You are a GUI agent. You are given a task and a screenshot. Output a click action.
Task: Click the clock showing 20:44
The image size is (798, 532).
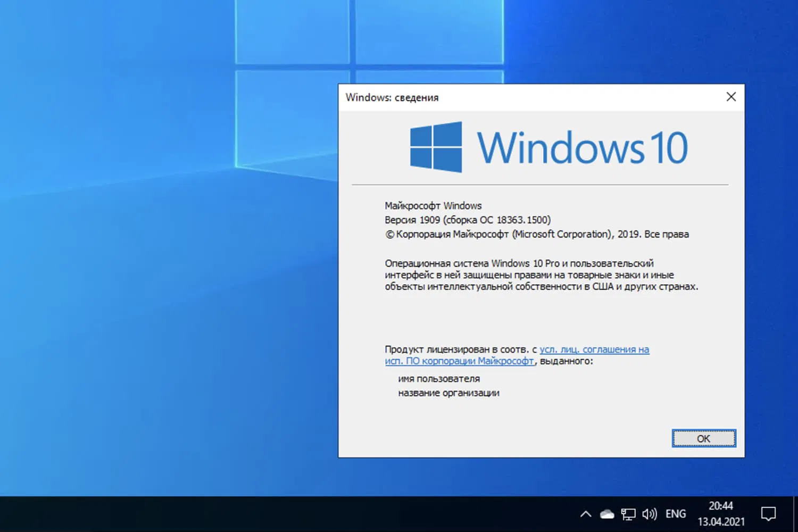click(722, 506)
